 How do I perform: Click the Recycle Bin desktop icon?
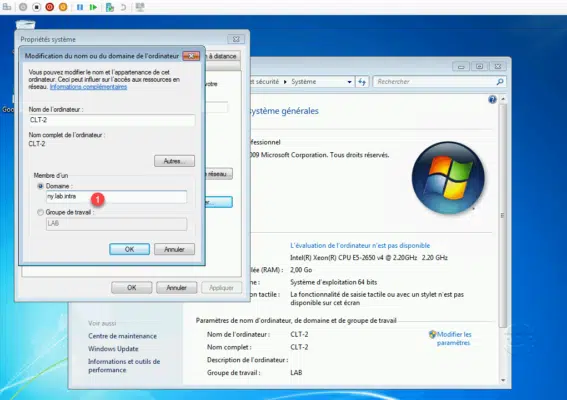(x=25, y=25)
